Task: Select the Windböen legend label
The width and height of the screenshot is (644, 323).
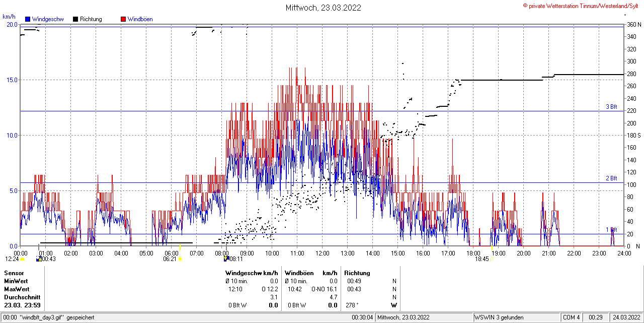Action: [140, 19]
